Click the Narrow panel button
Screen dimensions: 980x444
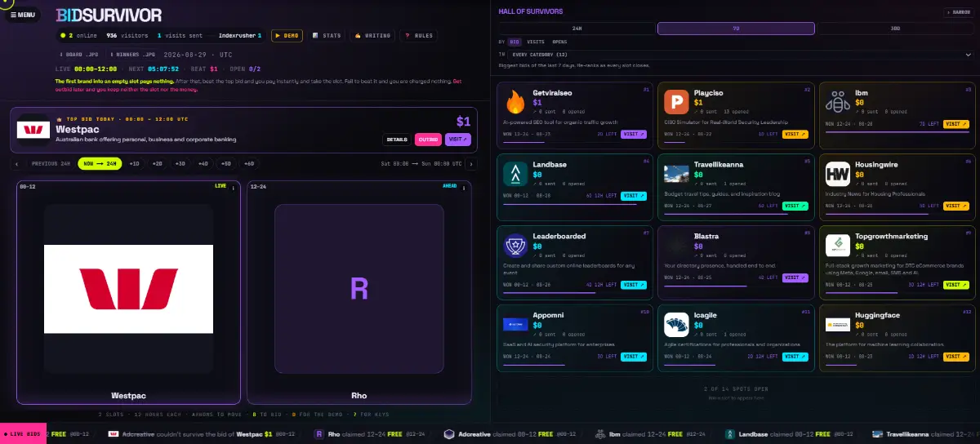click(957, 12)
